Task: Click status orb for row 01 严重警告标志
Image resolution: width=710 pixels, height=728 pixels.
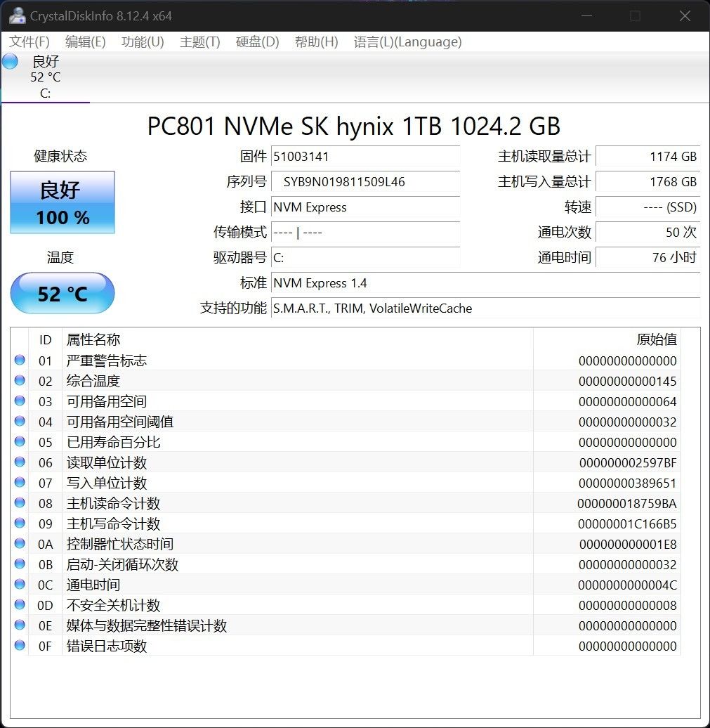Action: coord(20,360)
